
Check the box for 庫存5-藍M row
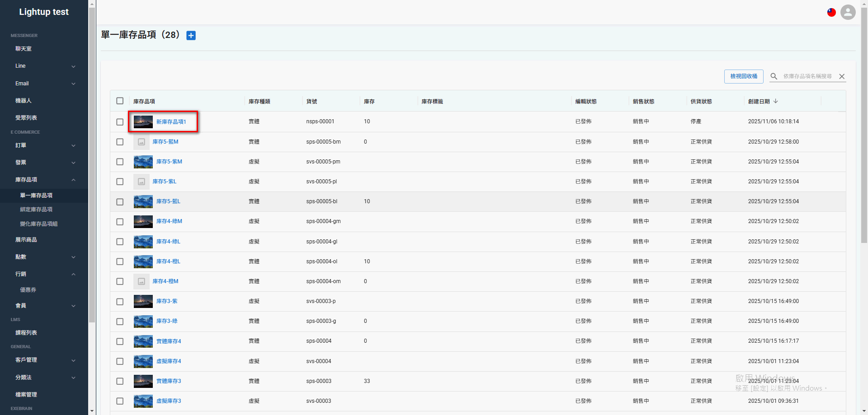[120, 142]
